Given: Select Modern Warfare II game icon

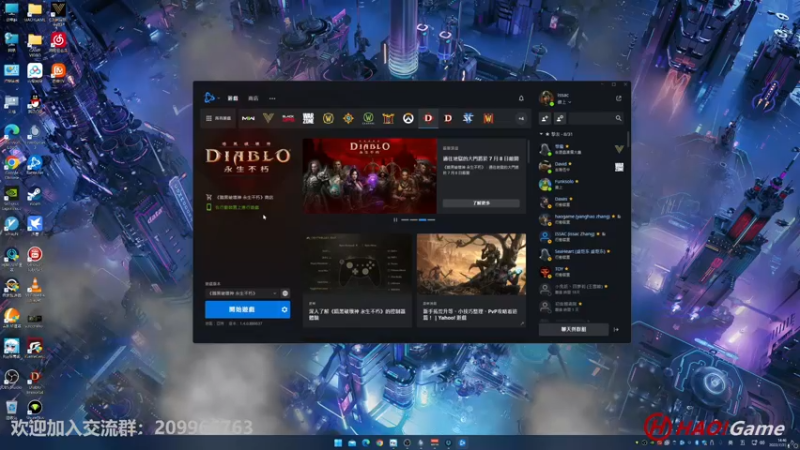Looking at the screenshot, I should 248,118.
